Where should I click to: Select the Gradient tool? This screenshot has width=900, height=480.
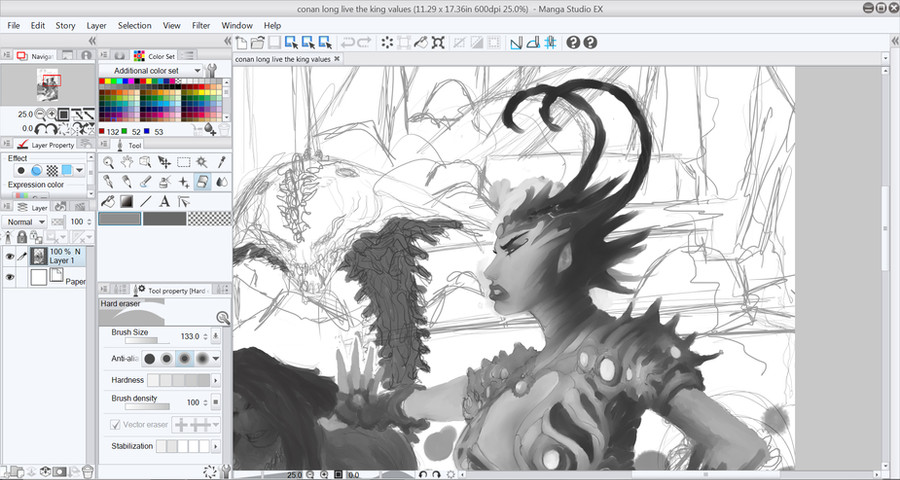pos(127,201)
